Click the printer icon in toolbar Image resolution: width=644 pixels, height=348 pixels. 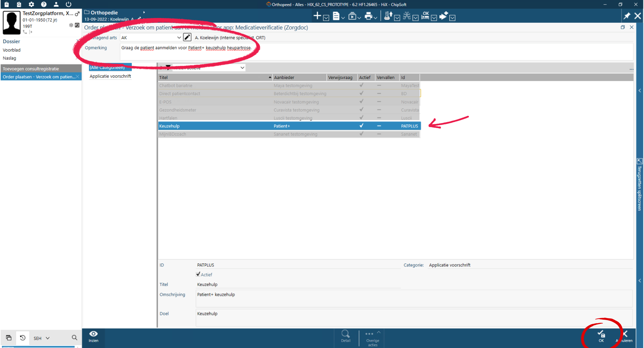368,16
